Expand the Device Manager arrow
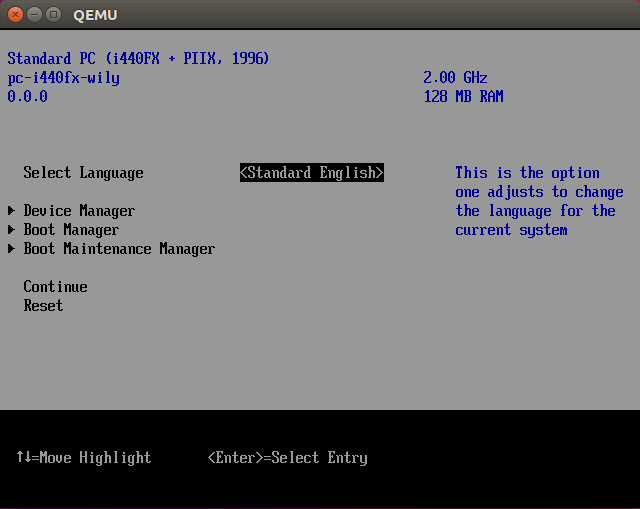640x509 pixels. tap(12, 211)
